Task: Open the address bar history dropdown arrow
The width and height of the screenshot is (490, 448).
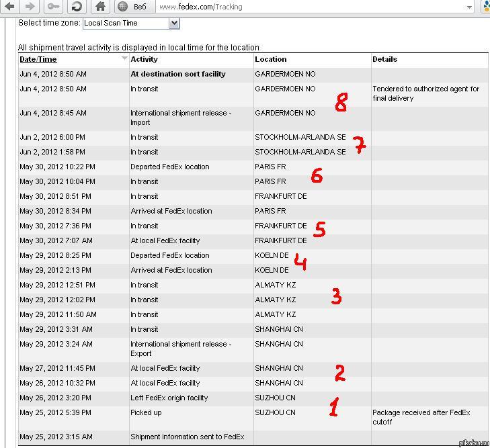Action: [x=469, y=7]
